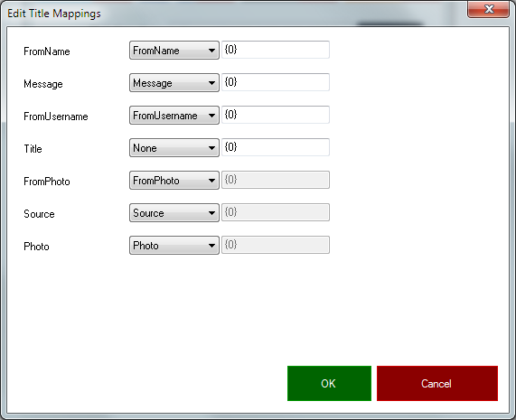Click the disabled Photo format field
The height and width of the screenshot is (420, 516).
[276, 245]
